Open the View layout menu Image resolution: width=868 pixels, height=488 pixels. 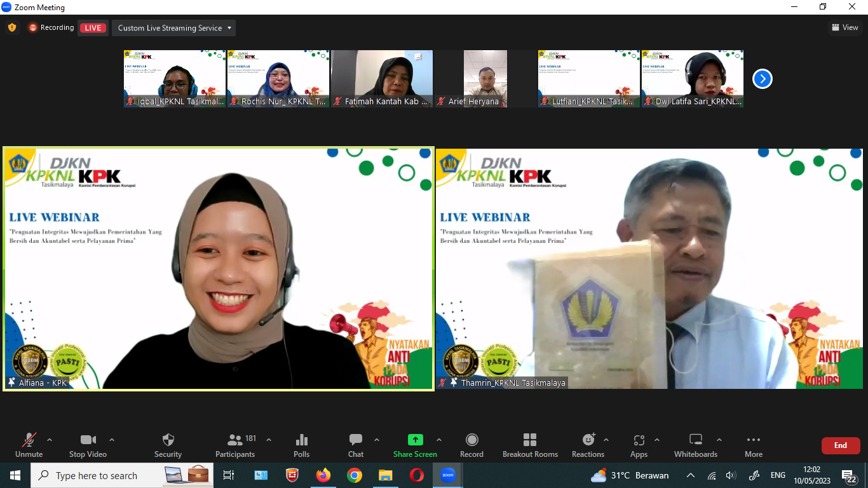[x=844, y=27]
